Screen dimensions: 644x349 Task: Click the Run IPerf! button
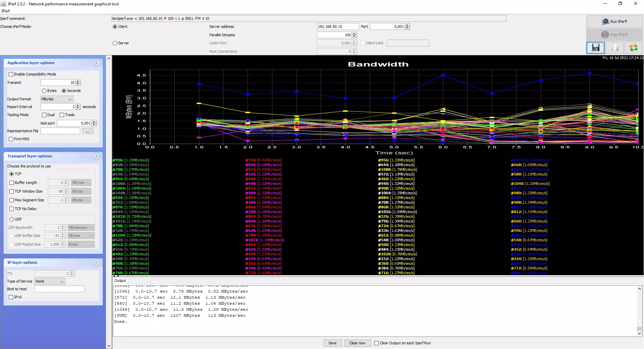(614, 21)
